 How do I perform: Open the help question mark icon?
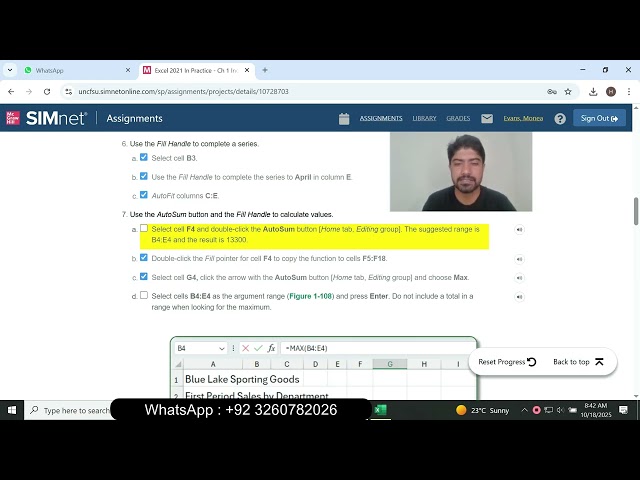pyautogui.click(x=560, y=119)
